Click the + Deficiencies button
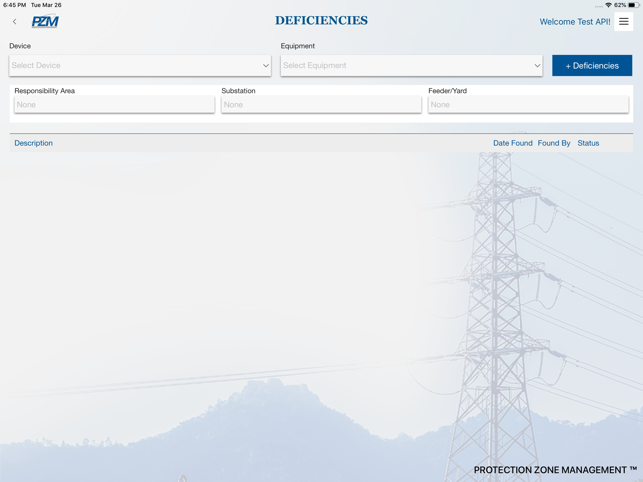Image resolution: width=643 pixels, height=482 pixels. click(x=592, y=66)
